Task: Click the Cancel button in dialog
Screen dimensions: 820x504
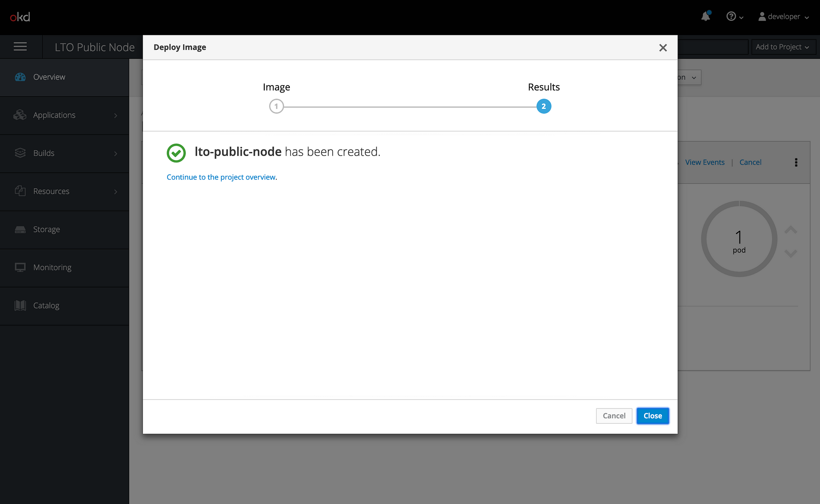Action: click(x=614, y=416)
